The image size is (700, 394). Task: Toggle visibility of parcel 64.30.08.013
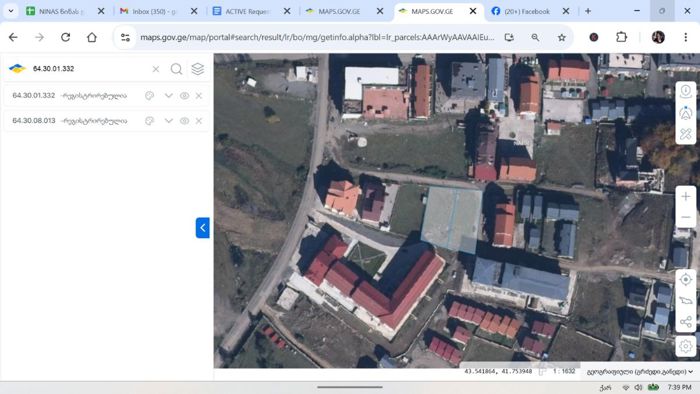tap(184, 121)
